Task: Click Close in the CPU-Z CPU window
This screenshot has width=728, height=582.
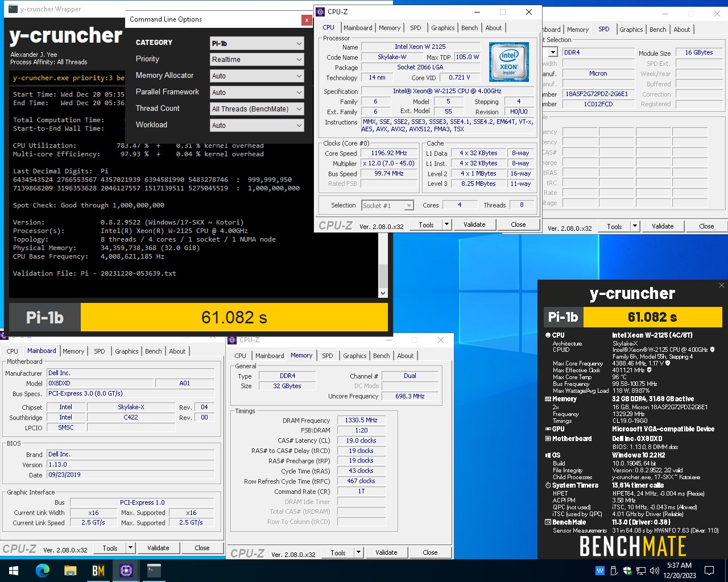Action: (518, 225)
